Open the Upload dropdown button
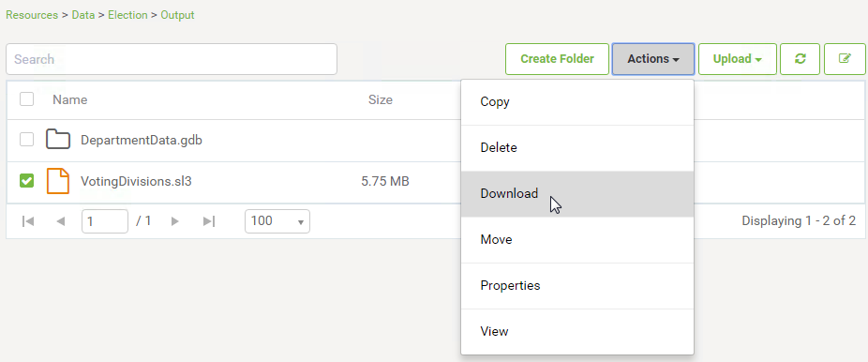The width and height of the screenshot is (868, 362). tap(738, 59)
